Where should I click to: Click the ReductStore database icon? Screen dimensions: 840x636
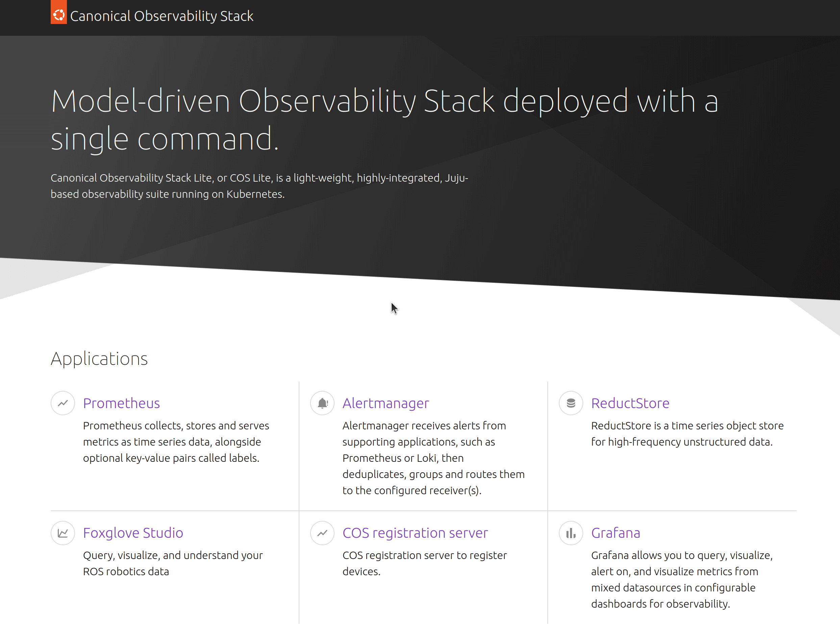570,403
